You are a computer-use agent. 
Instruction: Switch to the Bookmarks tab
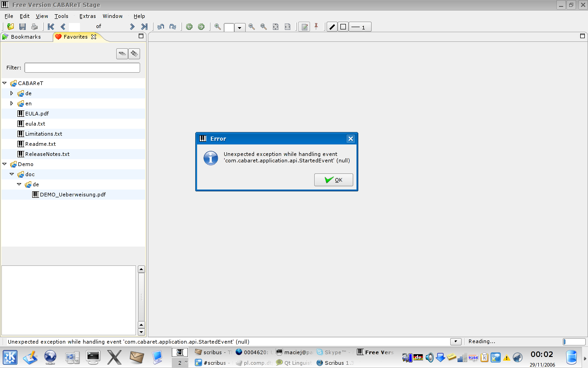click(x=26, y=37)
